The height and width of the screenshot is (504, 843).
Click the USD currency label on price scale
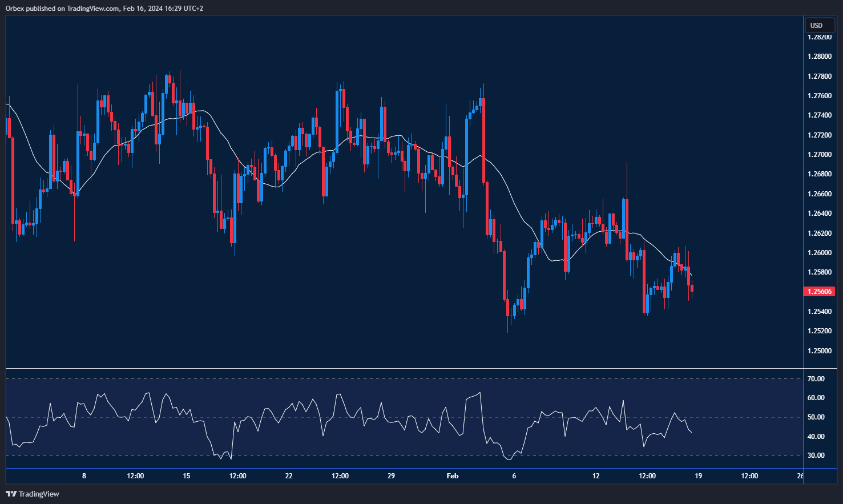coord(819,25)
